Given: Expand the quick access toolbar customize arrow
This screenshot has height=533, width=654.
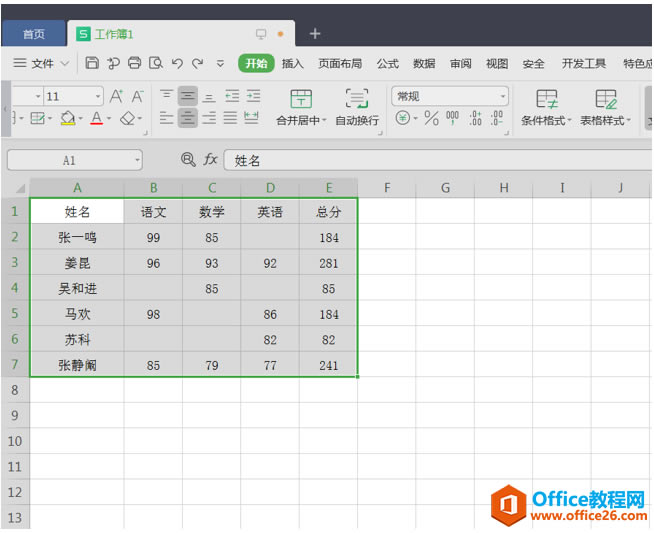Looking at the screenshot, I should coord(220,64).
